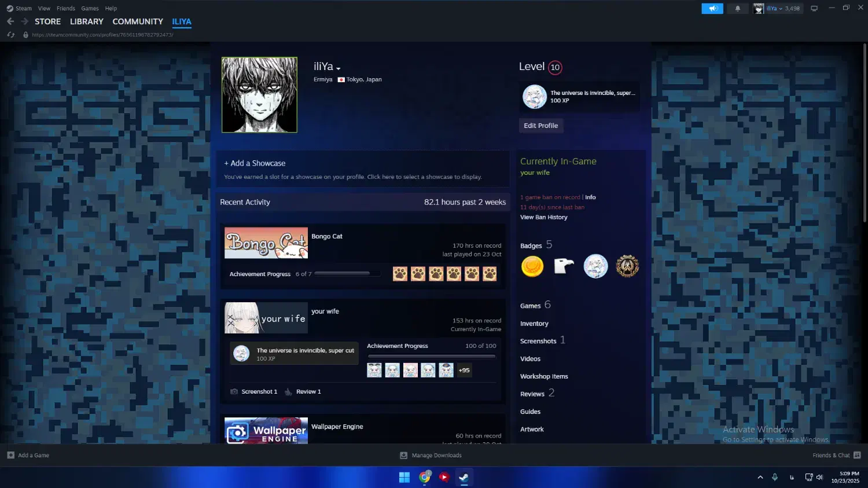The image size is (868, 488).
Task: Click the Edit Profile button
Action: 540,126
